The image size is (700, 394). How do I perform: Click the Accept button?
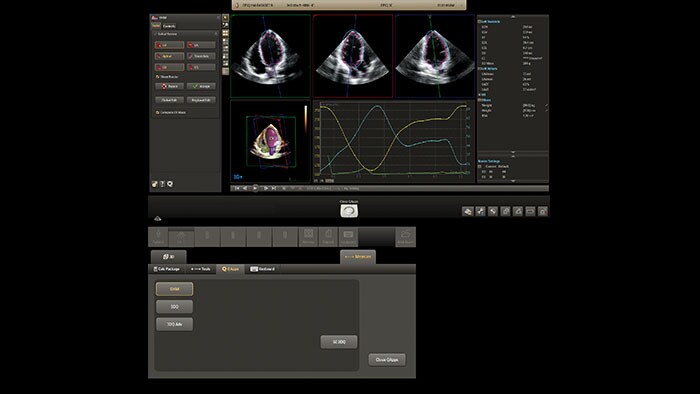[x=201, y=86]
